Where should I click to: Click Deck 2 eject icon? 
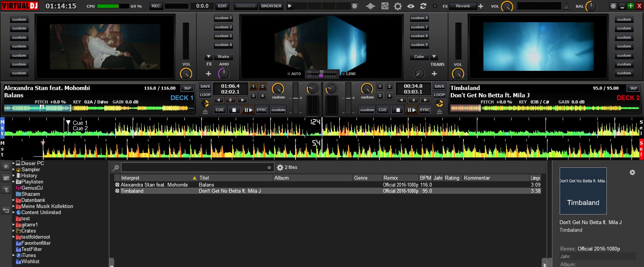tap(439, 111)
